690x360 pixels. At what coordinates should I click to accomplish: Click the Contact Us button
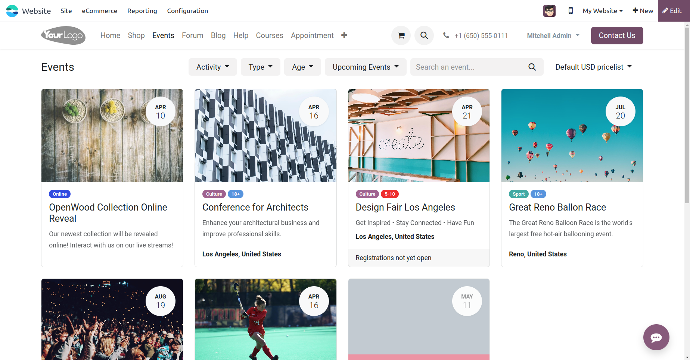tap(617, 35)
